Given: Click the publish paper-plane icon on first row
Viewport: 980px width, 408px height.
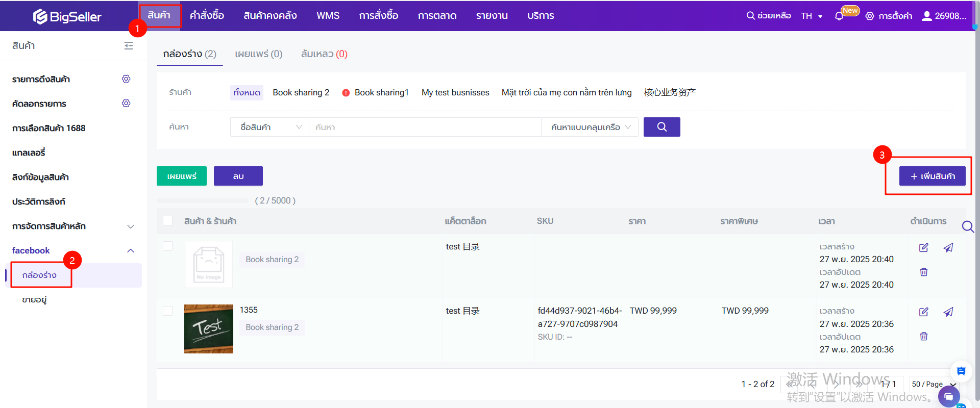Looking at the screenshot, I should click(948, 247).
